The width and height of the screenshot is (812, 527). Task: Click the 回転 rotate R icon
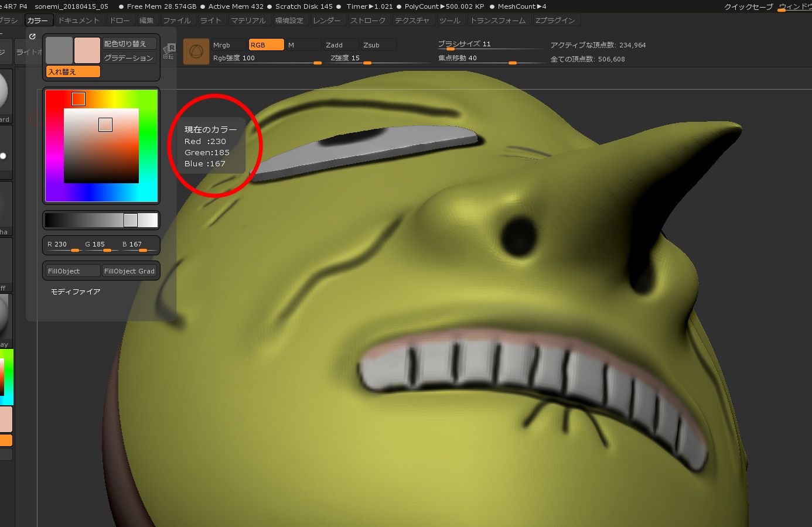pyautogui.click(x=169, y=51)
